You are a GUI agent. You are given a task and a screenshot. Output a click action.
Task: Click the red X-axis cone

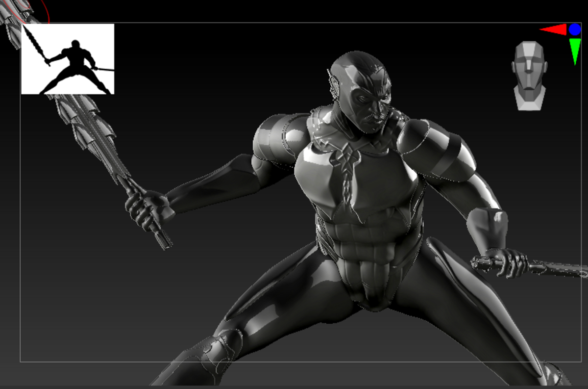(553, 30)
